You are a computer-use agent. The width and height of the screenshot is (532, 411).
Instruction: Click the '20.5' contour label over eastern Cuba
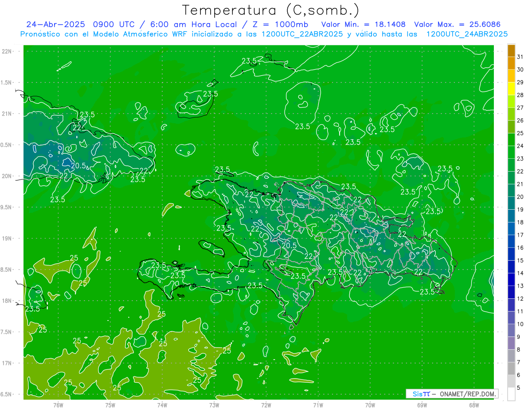coord(78,166)
